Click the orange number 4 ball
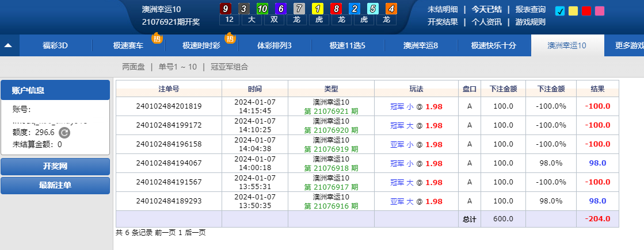The height and width of the screenshot is (250, 644). [391, 9]
